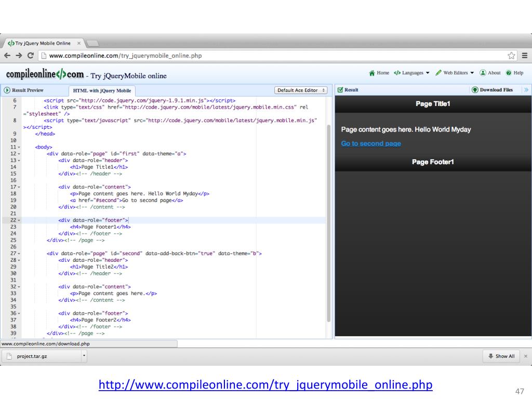Open the About page link
This screenshot has height=399, width=532.
[490, 73]
